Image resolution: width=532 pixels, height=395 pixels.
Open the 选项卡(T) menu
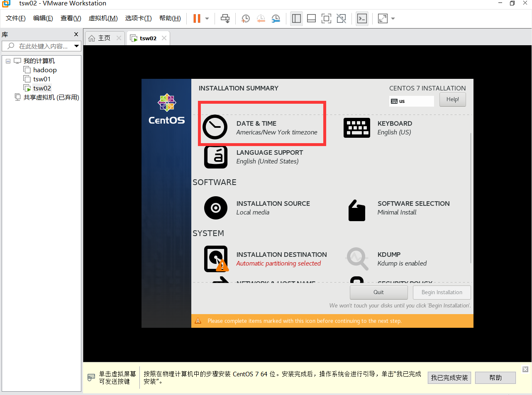tap(139, 18)
